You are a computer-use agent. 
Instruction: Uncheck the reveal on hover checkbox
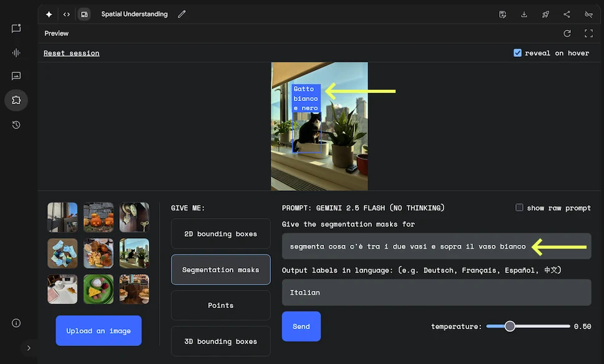click(x=517, y=53)
